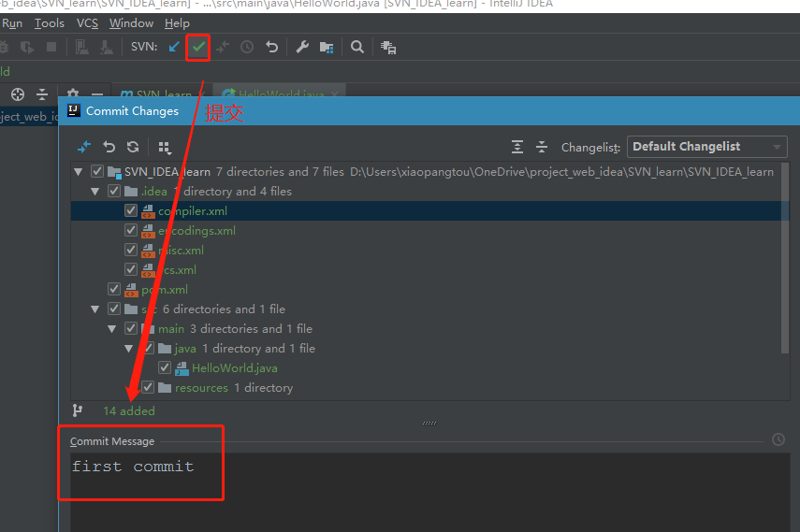The image size is (800, 532).
Task: Uncheck the HelloWorld.java checkbox
Action: (165, 367)
